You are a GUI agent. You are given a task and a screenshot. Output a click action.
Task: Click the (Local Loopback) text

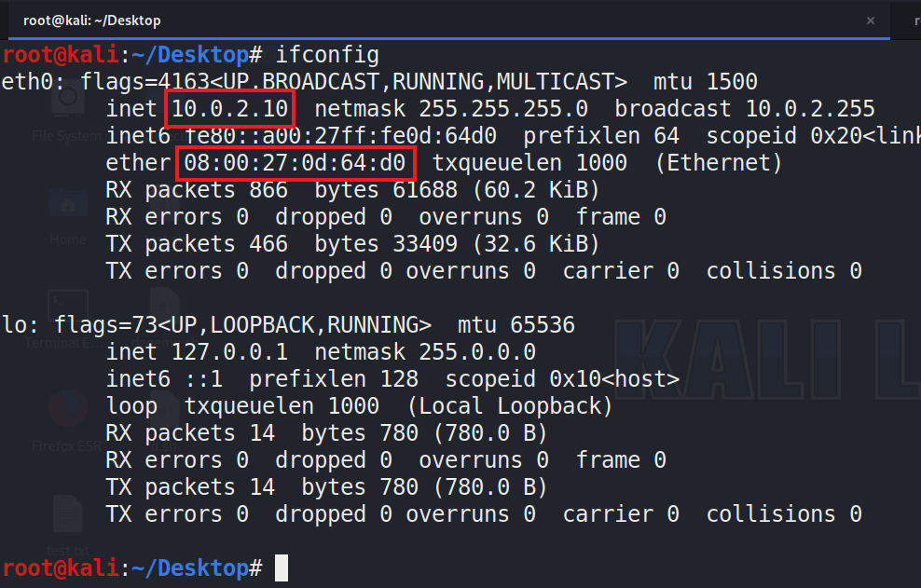(x=510, y=406)
